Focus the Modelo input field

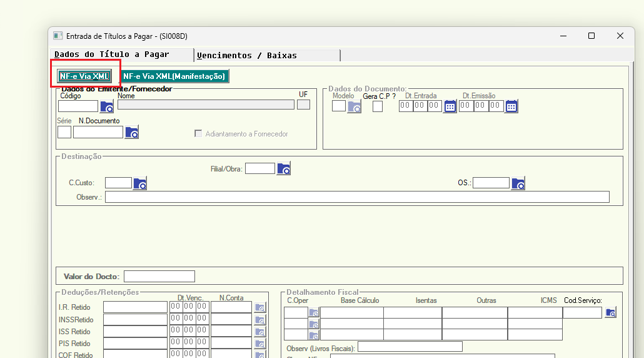[x=339, y=106]
